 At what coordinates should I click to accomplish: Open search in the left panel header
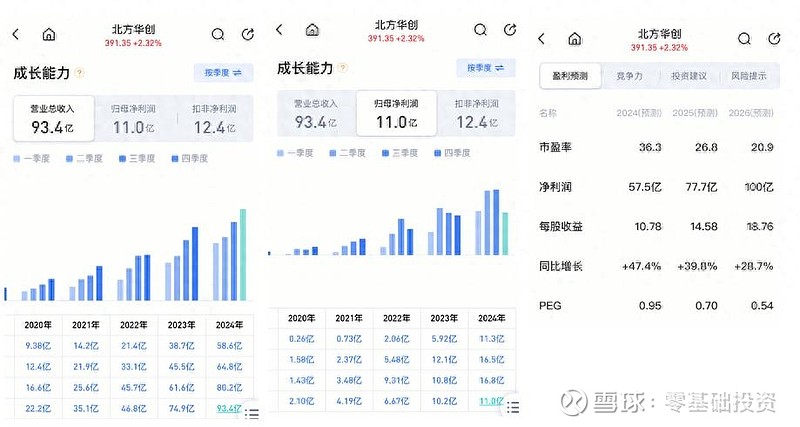pyautogui.click(x=218, y=34)
